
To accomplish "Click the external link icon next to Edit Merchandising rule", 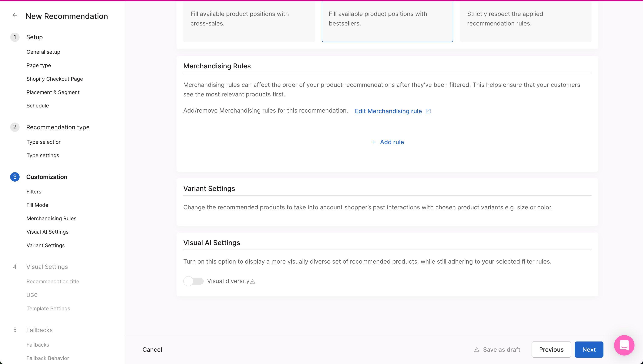I will tap(428, 111).
